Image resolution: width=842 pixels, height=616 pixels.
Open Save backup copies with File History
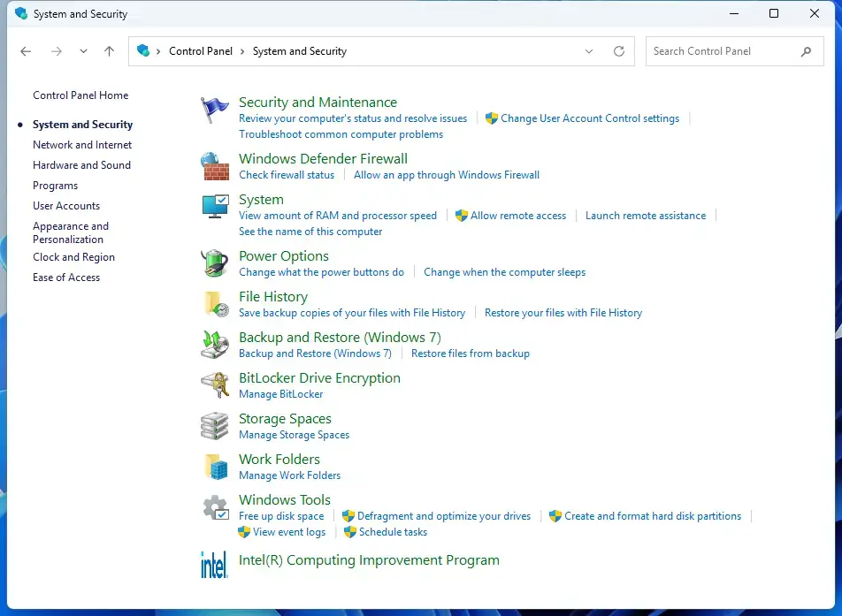pyautogui.click(x=352, y=313)
